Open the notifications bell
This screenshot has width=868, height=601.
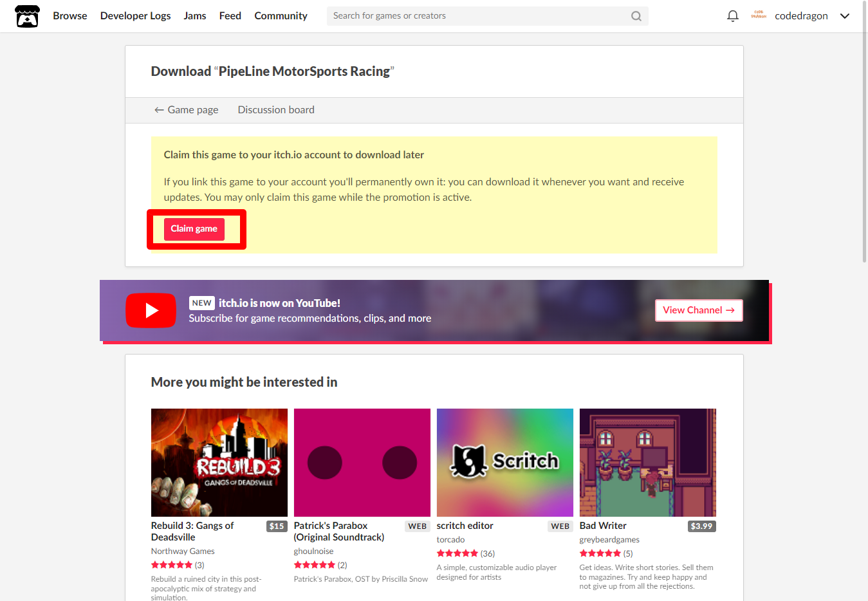[732, 16]
